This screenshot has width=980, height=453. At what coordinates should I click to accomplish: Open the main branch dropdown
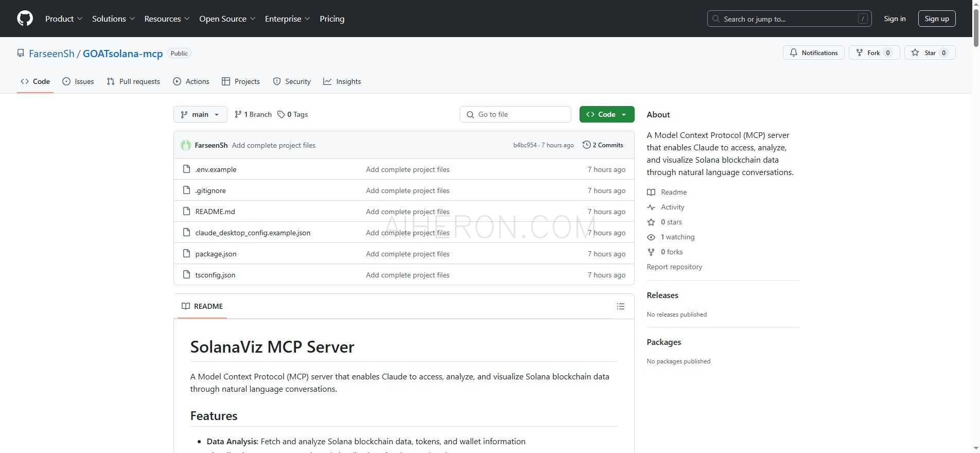pos(200,114)
